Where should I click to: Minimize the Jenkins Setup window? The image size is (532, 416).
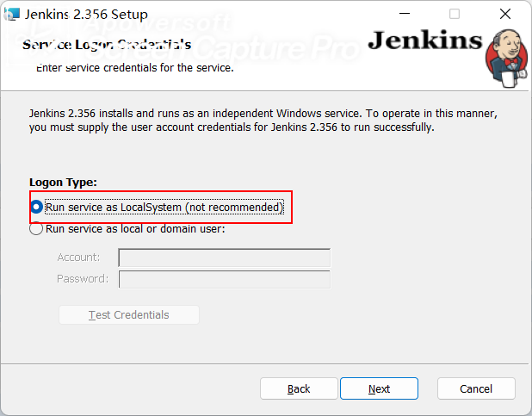pos(405,14)
